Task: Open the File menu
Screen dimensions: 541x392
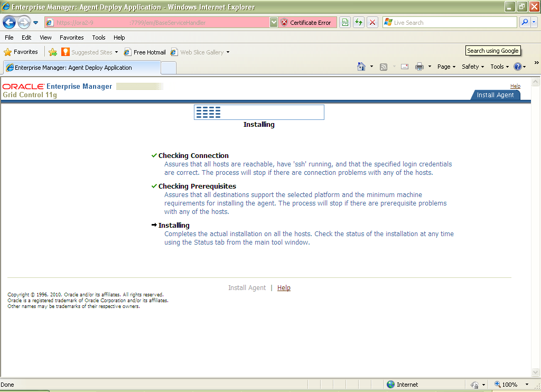Action: (x=10, y=38)
